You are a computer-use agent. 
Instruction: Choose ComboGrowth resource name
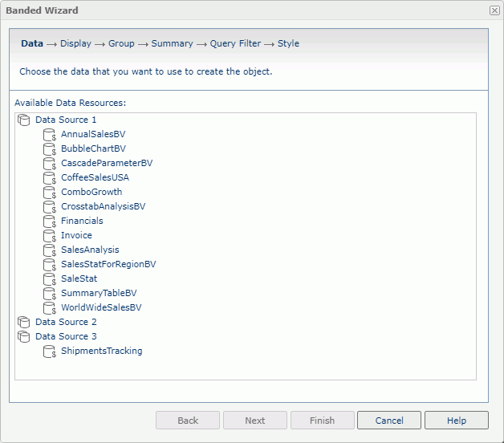pos(91,192)
